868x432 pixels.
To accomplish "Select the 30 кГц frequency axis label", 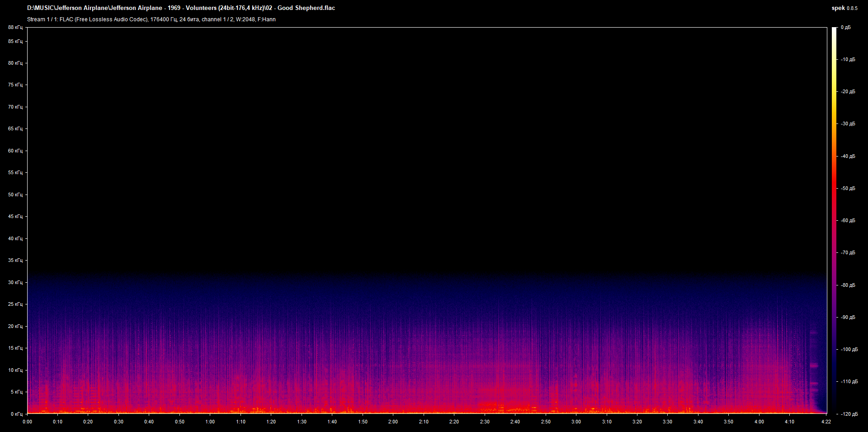I will [15, 282].
